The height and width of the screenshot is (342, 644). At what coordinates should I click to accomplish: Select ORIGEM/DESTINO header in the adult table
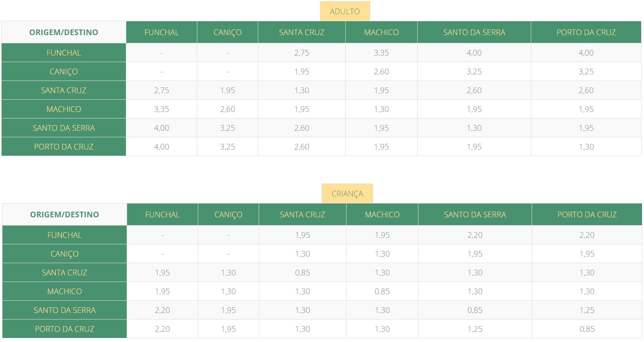(x=64, y=32)
